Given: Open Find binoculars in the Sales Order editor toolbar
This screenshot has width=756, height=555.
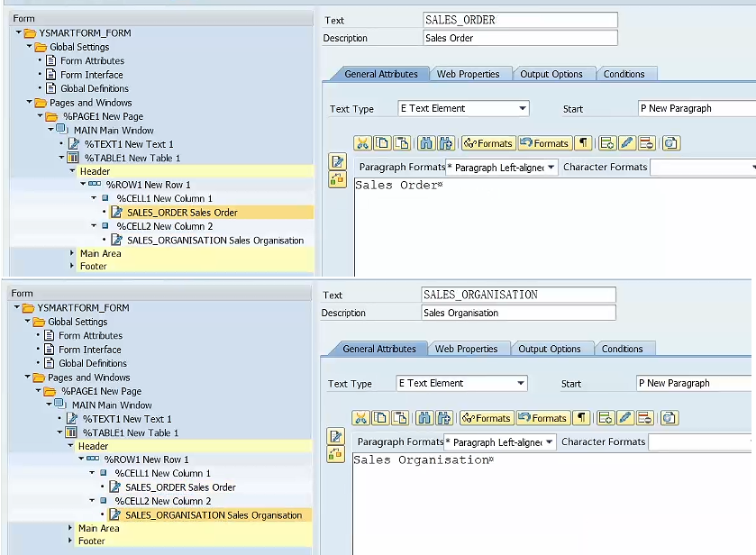Looking at the screenshot, I should point(426,143).
